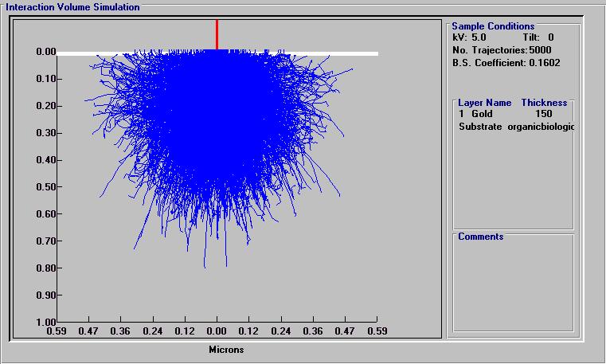Click the Gold thickness value 150
The width and height of the screenshot is (606, 364).
click(544, 114)
